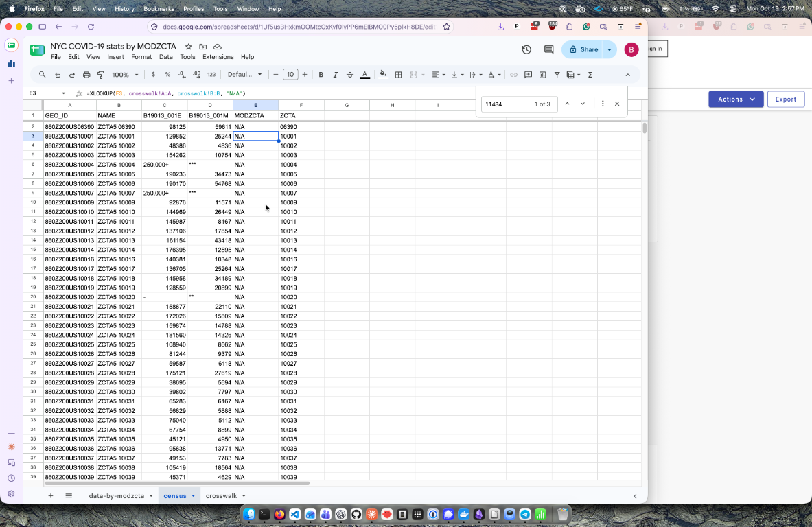Click the Redo toolbar icon
812x527 pixels.
(72, 75)
